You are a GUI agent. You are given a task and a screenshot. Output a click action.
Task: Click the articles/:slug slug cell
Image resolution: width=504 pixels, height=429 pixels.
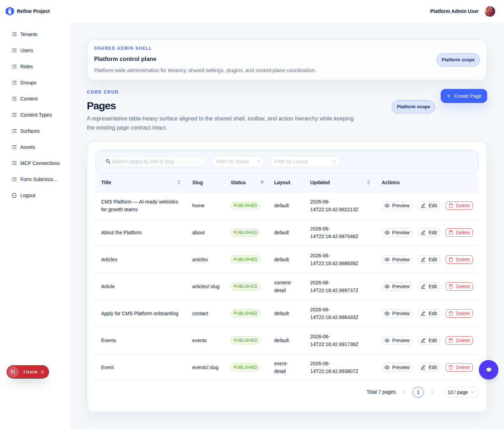coord(206,286)
